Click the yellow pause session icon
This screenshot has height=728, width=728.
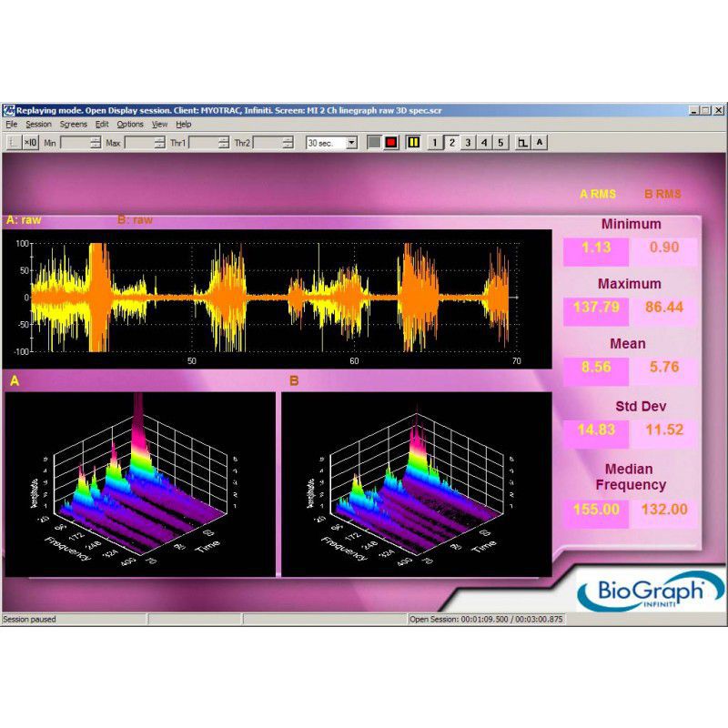(x=412, y=142)
